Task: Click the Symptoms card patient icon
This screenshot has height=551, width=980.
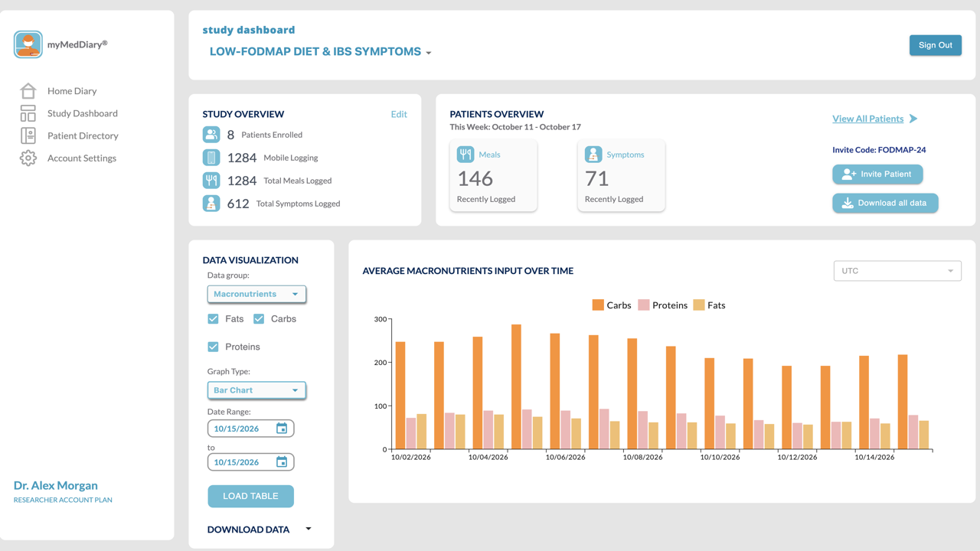Action: click(593, 155)
